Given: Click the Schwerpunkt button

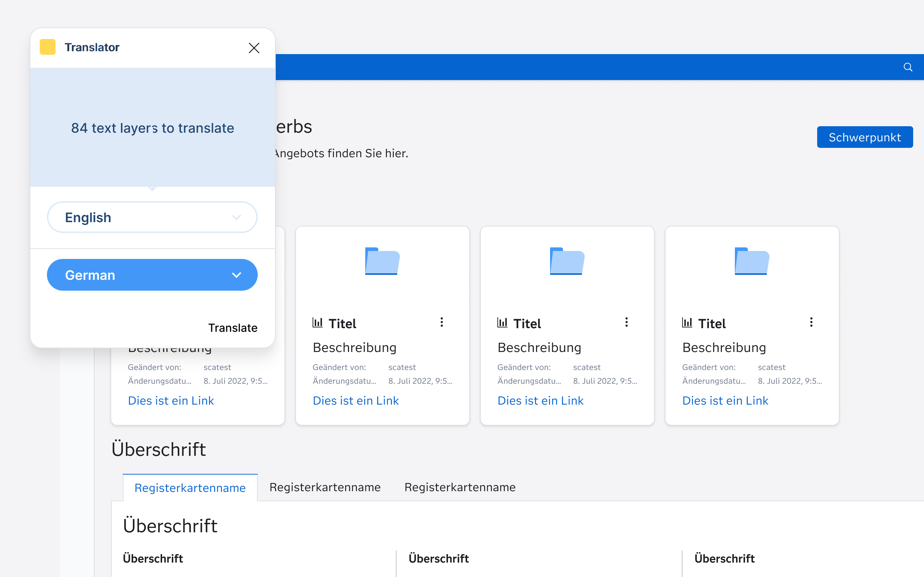Looking at the screenshot, I should (864, 137).
